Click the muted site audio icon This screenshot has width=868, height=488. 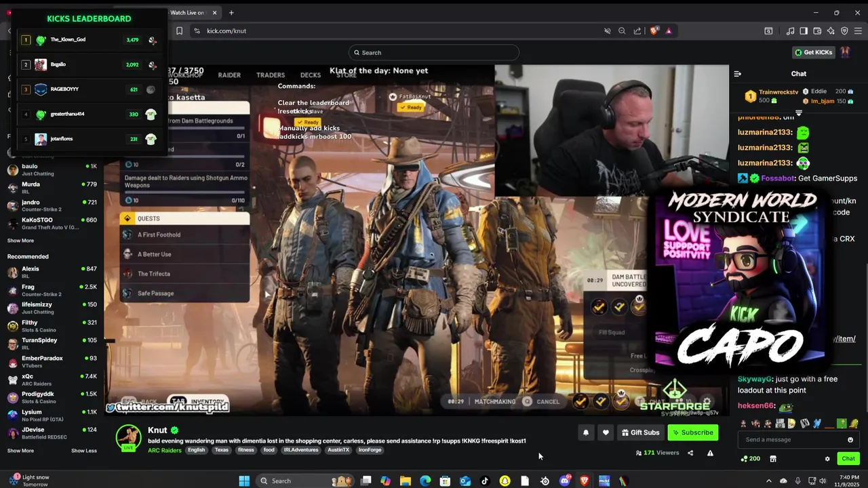click(x=608, y=30)
